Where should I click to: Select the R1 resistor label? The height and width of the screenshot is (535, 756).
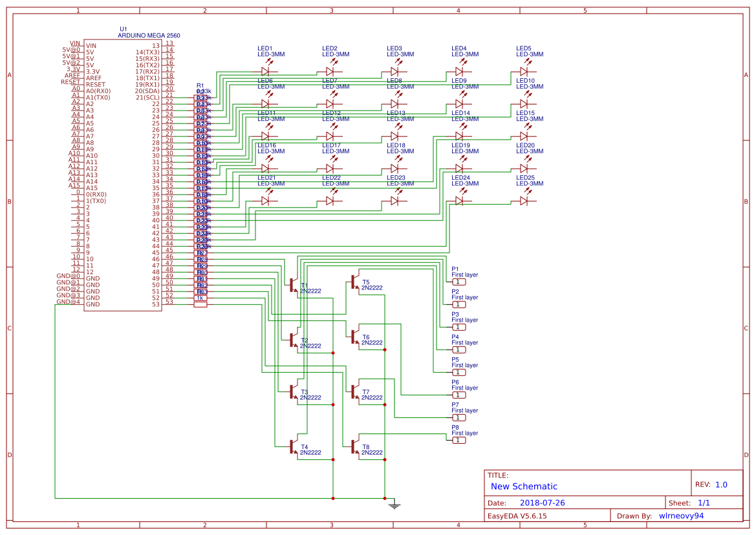coord(200,86)
